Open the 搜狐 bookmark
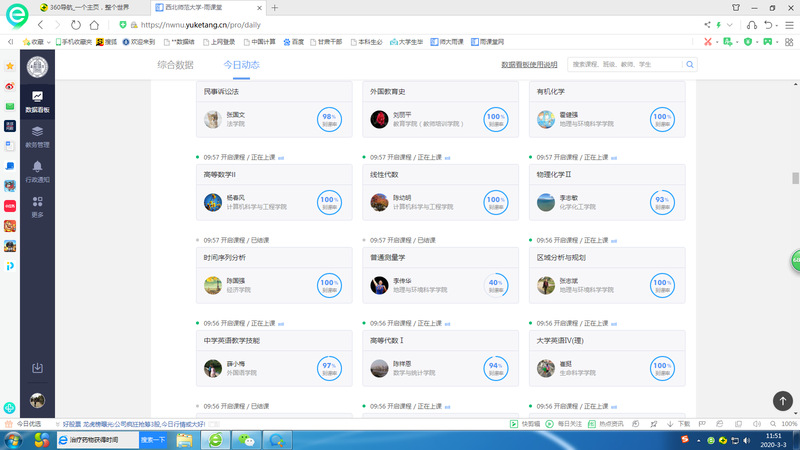The height and width of the screenshot is (450, 800). coord(107,42)
